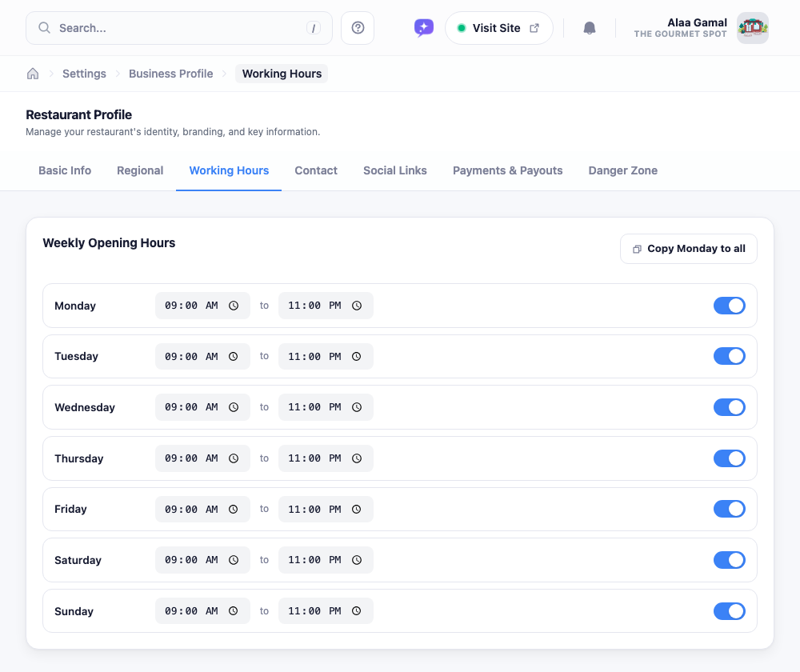
Task: Click Thursday opening time 09:00 AM value
Action: pyautogui.click(x=191, y=458)
